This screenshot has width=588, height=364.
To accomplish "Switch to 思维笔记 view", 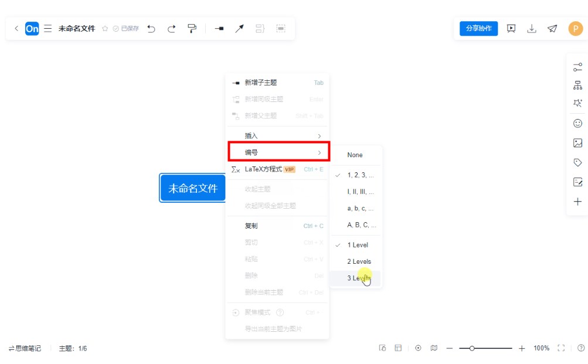I will 25,348.
